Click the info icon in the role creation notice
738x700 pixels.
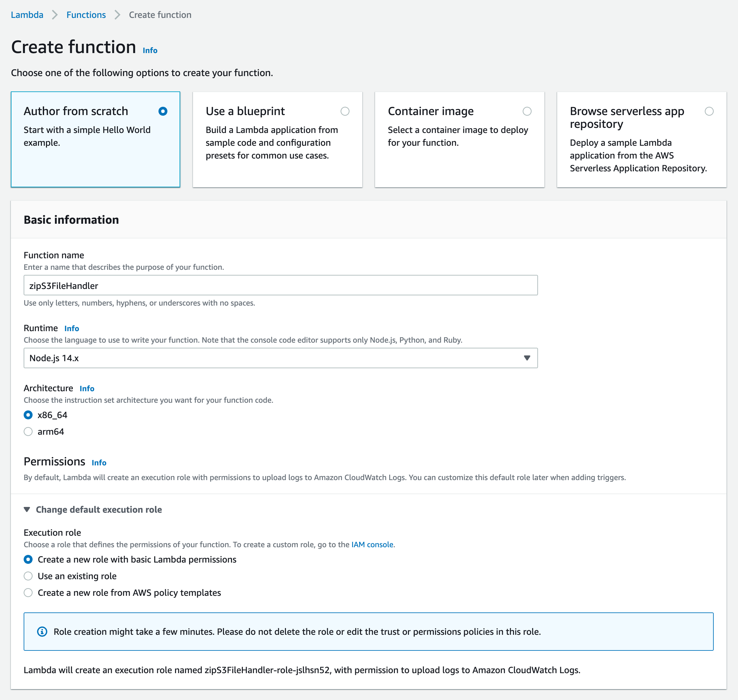[x=42, y=631]
